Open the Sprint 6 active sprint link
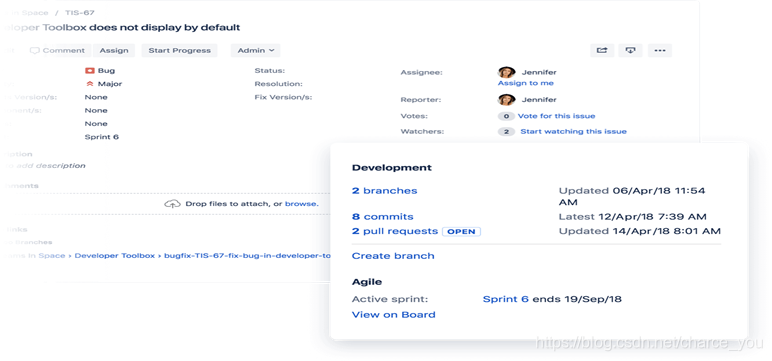Image resolution: width=772 pixels, height=361 pixels. (x=506, y=299)
